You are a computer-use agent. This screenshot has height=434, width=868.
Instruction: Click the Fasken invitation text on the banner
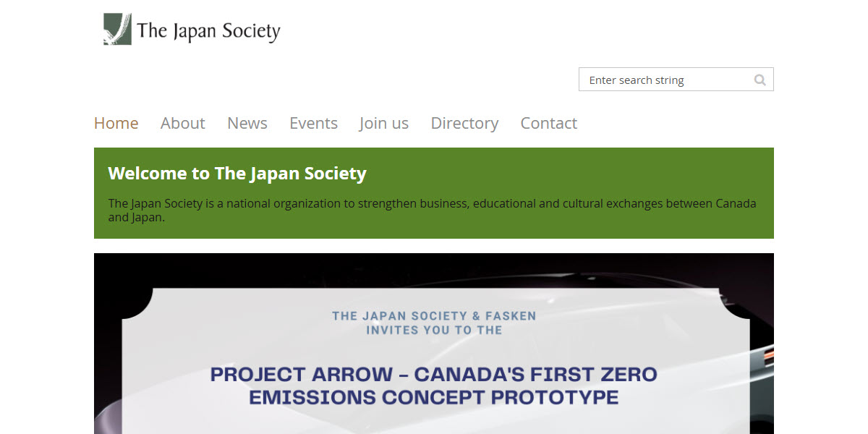(x=433, y=322)
